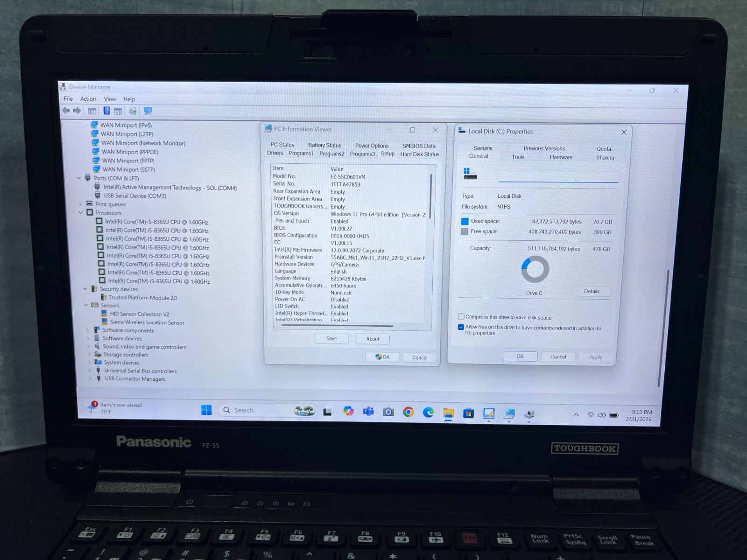
Task: Expand Sound, video and game controllers
Action: tap(88, 346)
